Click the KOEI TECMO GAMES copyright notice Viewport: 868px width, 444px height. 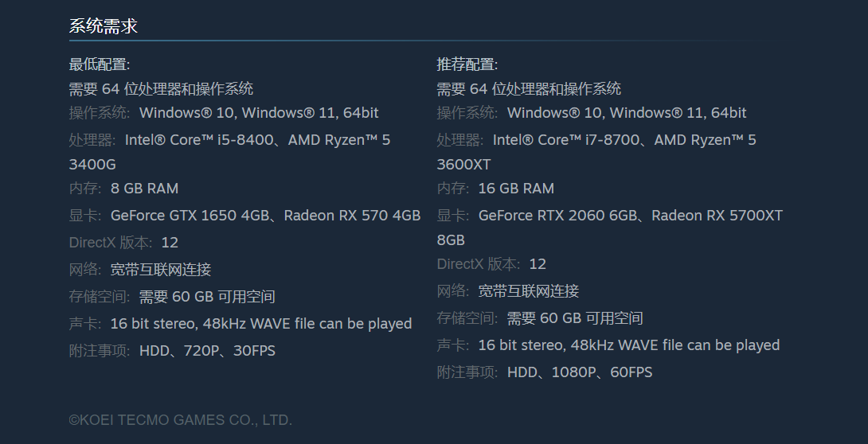tap(181, 420)
